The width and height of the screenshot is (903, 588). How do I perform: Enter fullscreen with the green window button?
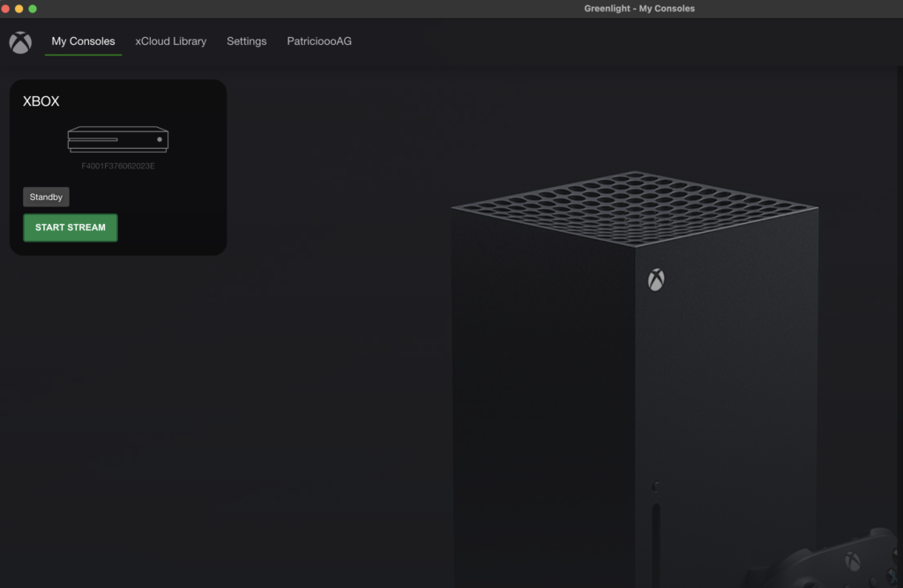click(33, 9)
